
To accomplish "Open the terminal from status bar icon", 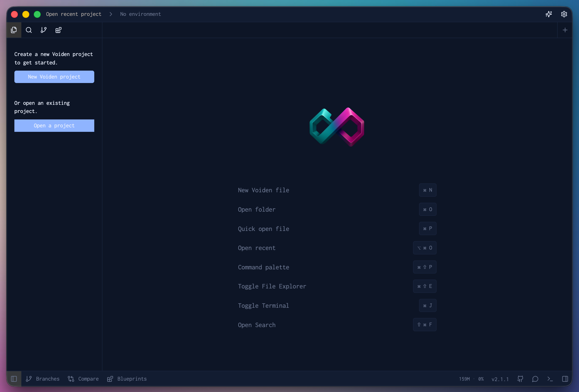I will click(x=550, y=379).
